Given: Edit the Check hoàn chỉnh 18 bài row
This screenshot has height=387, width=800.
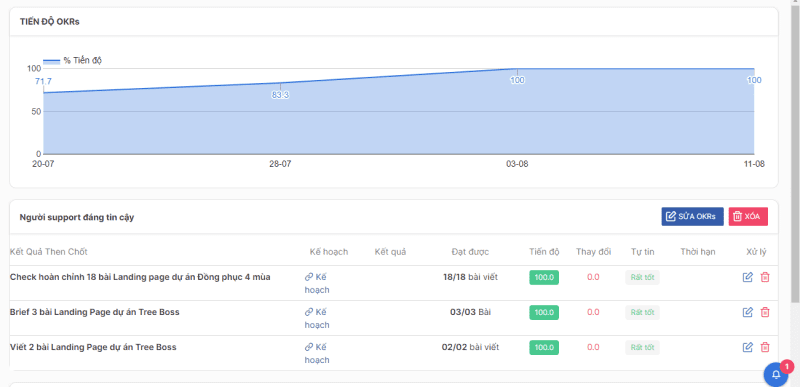Looking at the screenshot, I should coord(747,277).
